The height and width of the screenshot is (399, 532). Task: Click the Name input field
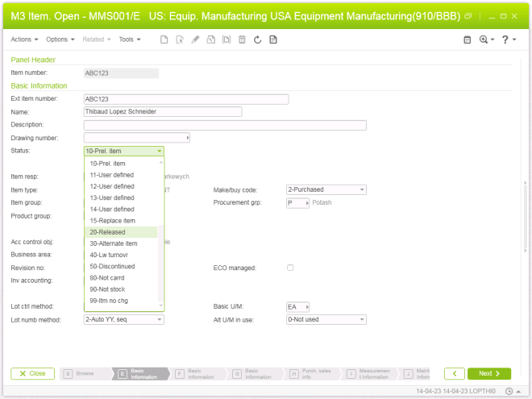tap(185, 112)
